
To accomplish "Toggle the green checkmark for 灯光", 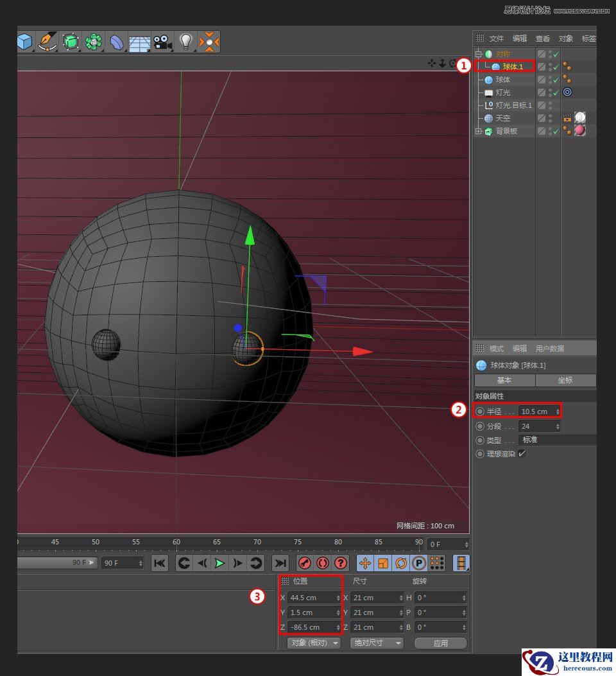I will tap(556, 93).
